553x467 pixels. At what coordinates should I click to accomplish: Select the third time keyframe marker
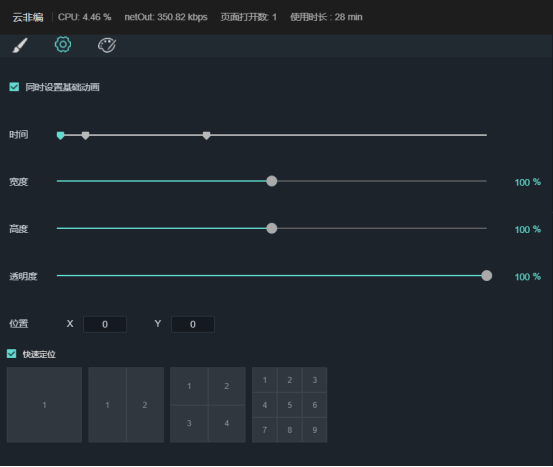[207, 135]
